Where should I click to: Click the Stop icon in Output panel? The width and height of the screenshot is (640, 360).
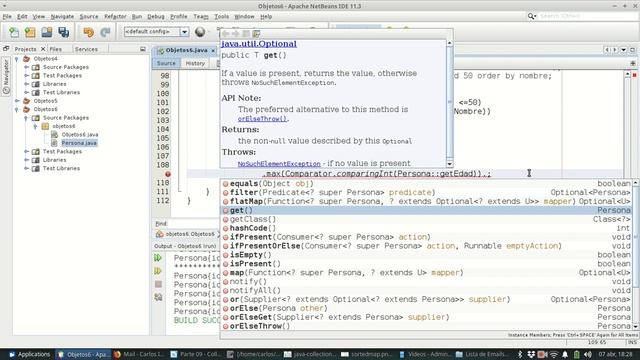(x=158, y=284)
